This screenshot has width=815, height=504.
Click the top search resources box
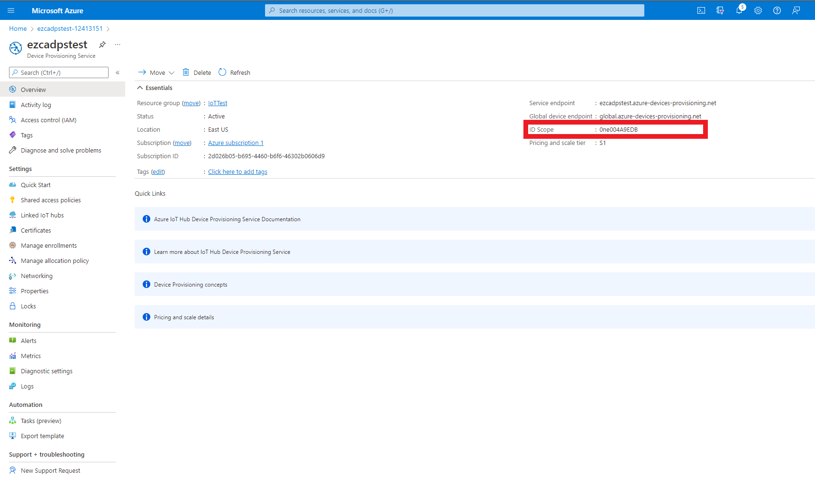pos(454,10)
